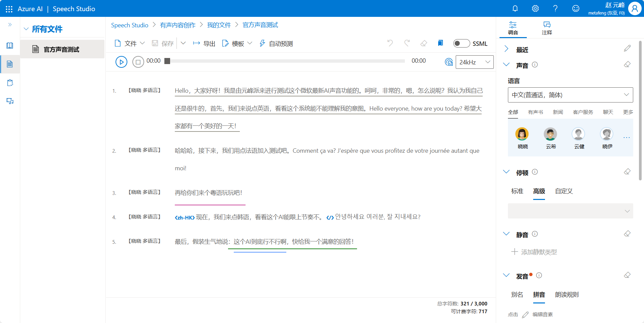This screenshot has width=644, height=323.
Task: Open the Azure app launcher grid
Action: click(x=9, y=9)
